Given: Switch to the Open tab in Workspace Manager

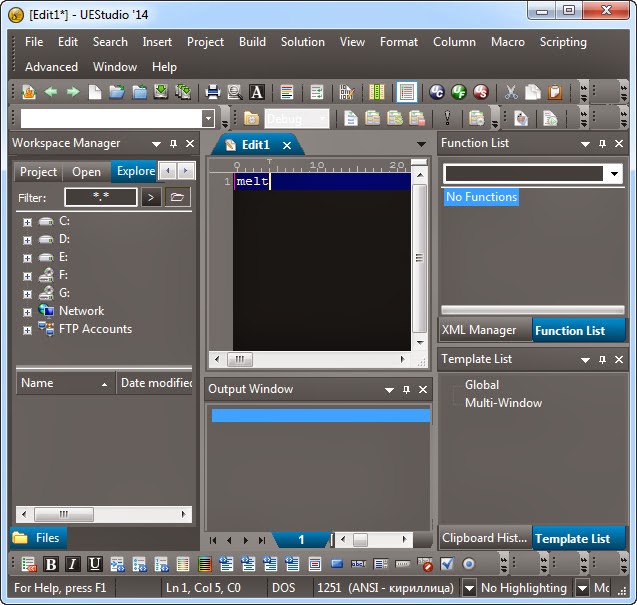Looking at the screenshot, I should point(87,172).
